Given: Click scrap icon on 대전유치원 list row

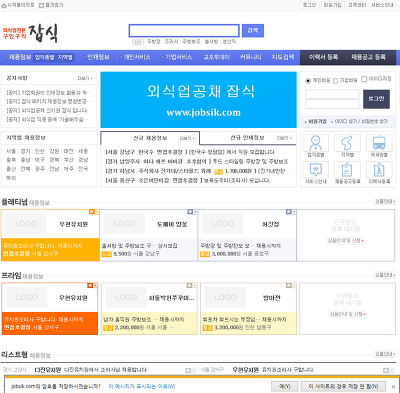Looking at the screenshot, I should (188, 370).
